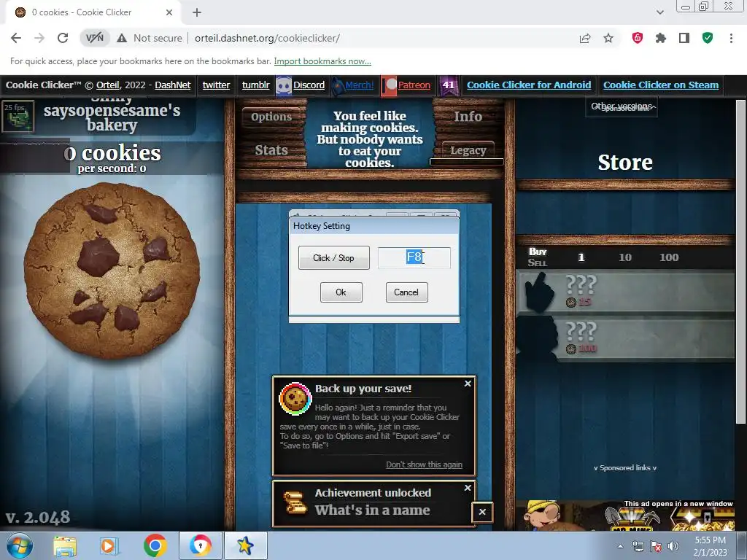The height and width of the screenshot is (560, 747).
Task: Open a new browser tab
Action: [x=197, y=12]
